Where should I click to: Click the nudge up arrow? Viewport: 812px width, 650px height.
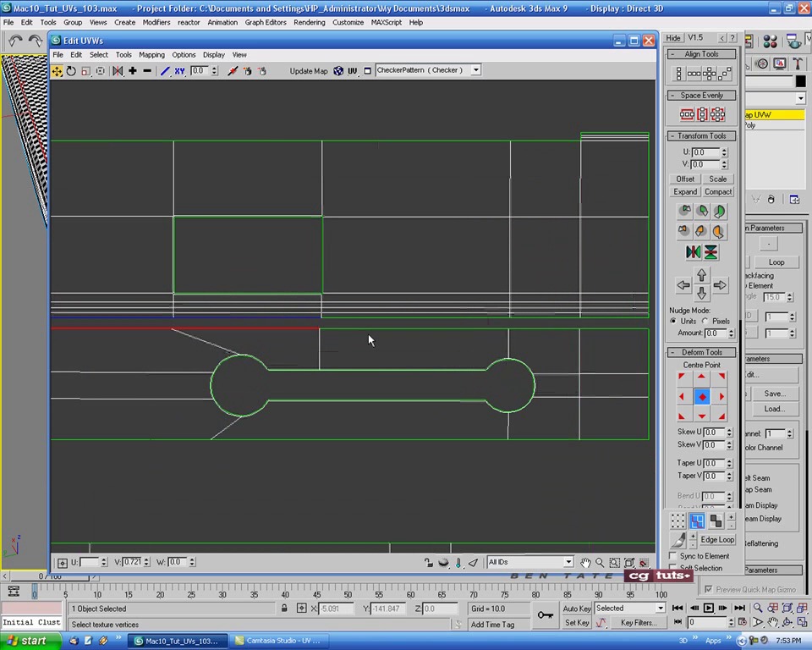coord(702,275)
